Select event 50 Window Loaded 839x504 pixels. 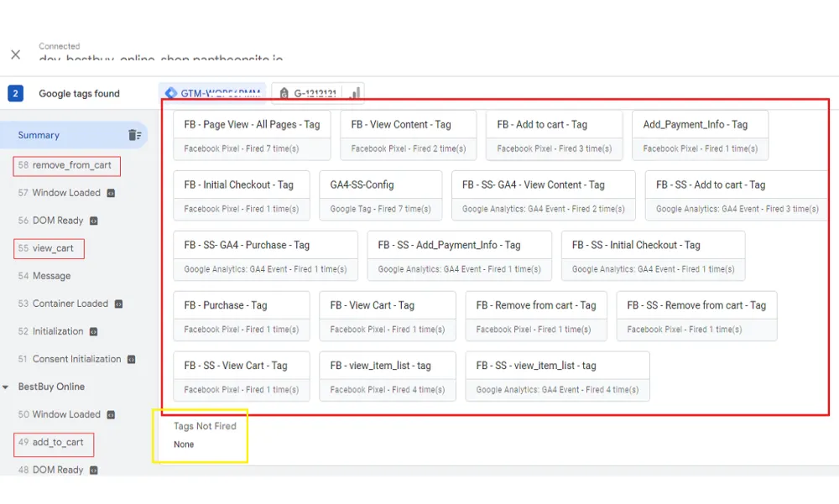coord(60,414)
